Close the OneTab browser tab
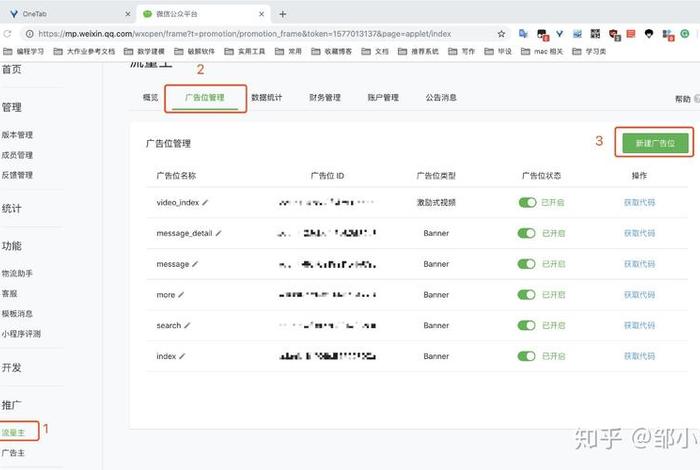This screenshot has width=700, height=470. [128, 14]
